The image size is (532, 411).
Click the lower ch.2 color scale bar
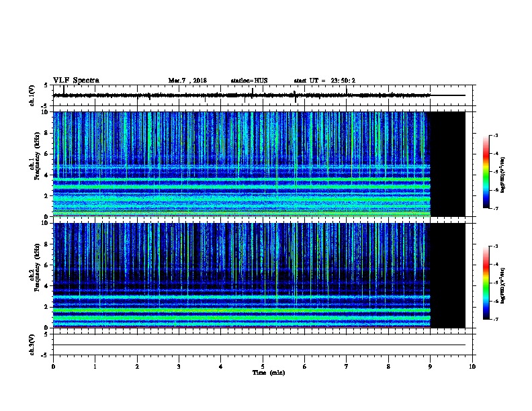(x=486, y=283)
